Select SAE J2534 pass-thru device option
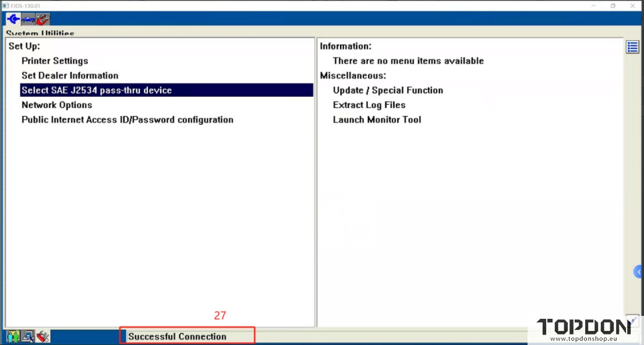 click(x=96, y=90)
